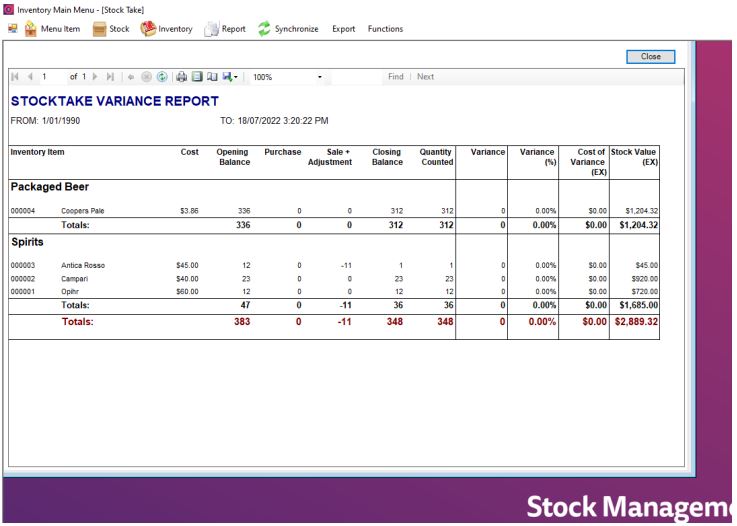
Task: Click the current page number field
Action: coord(50,77)
